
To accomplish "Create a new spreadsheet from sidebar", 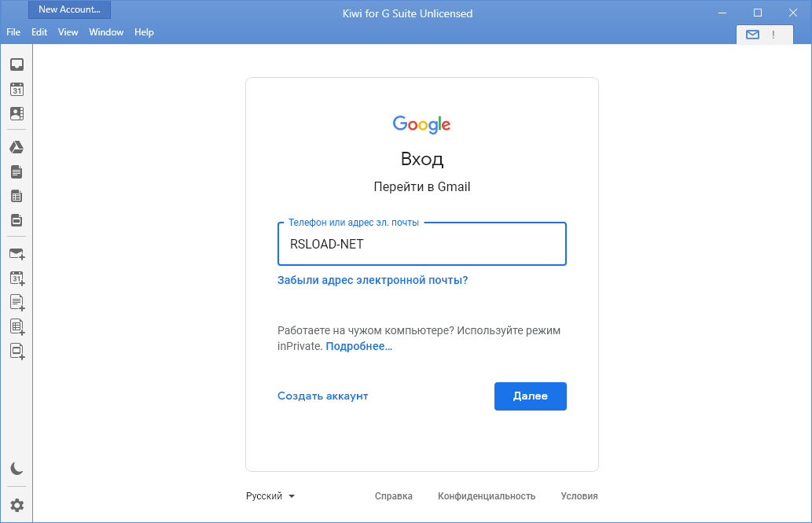I will [x=17, y=326].
